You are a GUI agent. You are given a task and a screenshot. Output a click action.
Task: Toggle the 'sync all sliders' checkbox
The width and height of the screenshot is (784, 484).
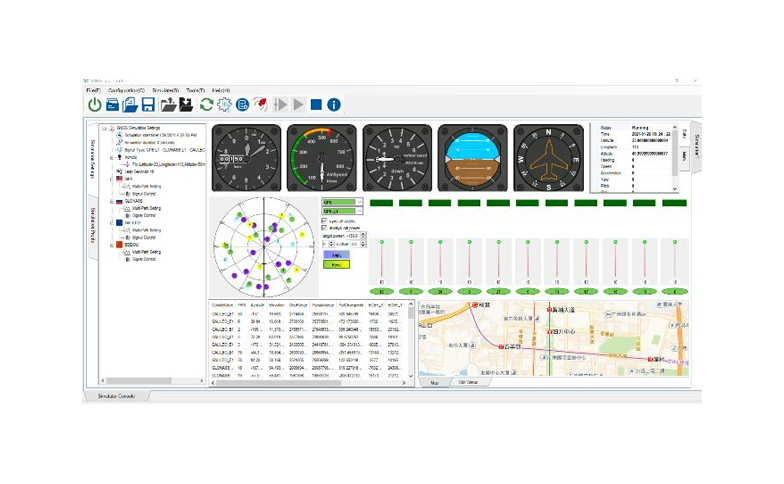[325, 221]
